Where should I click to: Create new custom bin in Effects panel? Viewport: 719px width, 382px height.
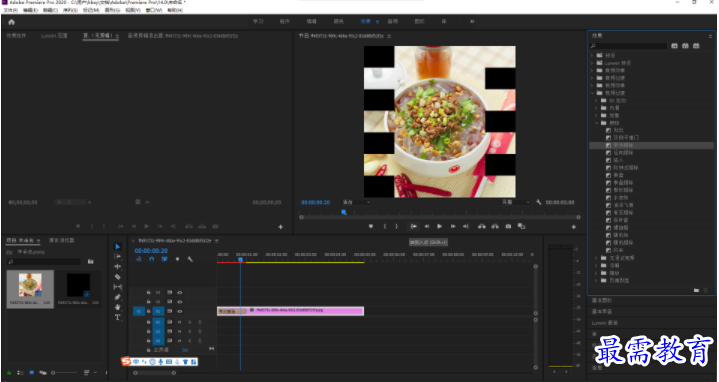coord(696,290)
